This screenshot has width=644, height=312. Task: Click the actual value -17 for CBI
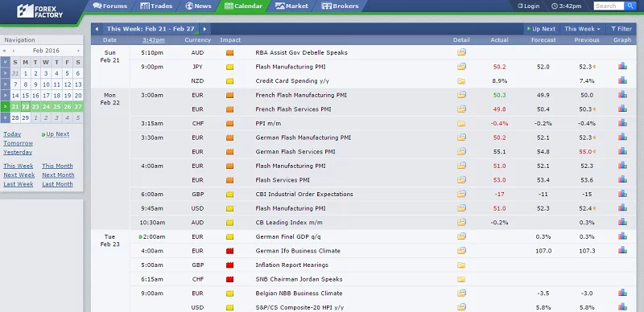point(499,194)
